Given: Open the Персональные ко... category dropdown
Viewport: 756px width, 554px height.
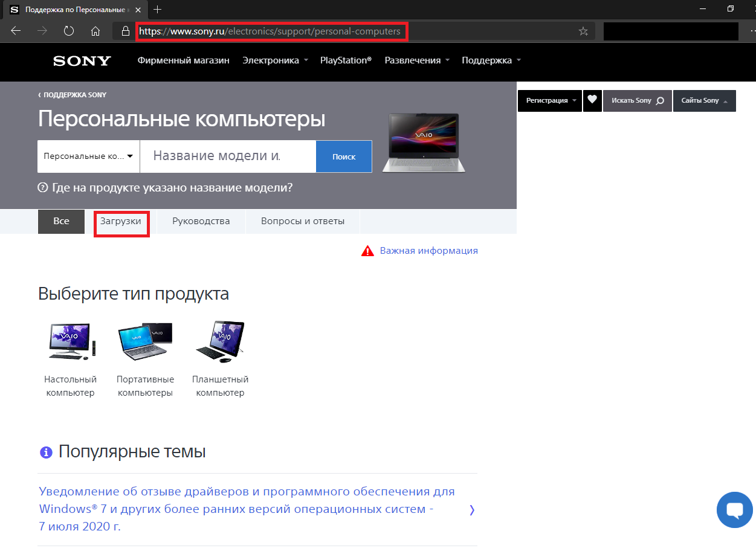Looking at the screenshot, I should 89,156.
